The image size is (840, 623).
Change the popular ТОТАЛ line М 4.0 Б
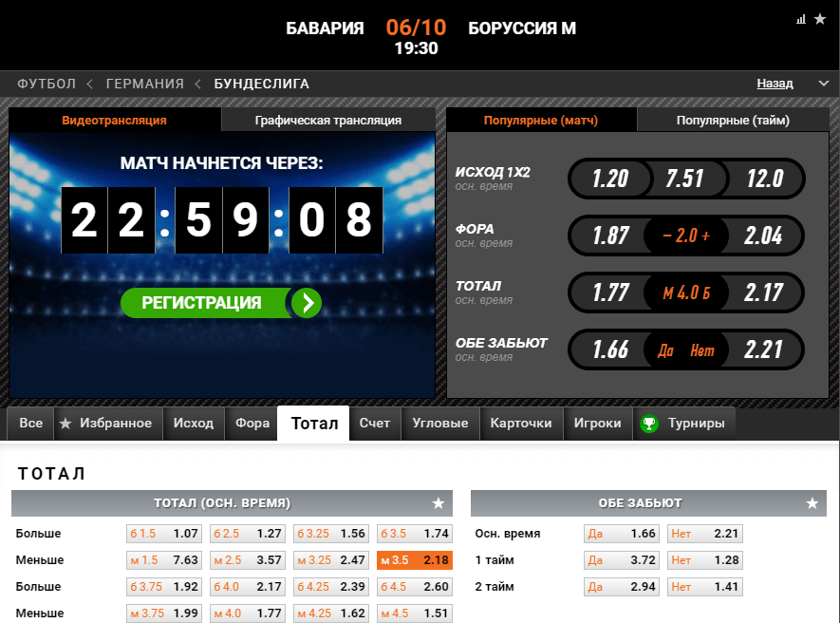click(x=686, y=293)
